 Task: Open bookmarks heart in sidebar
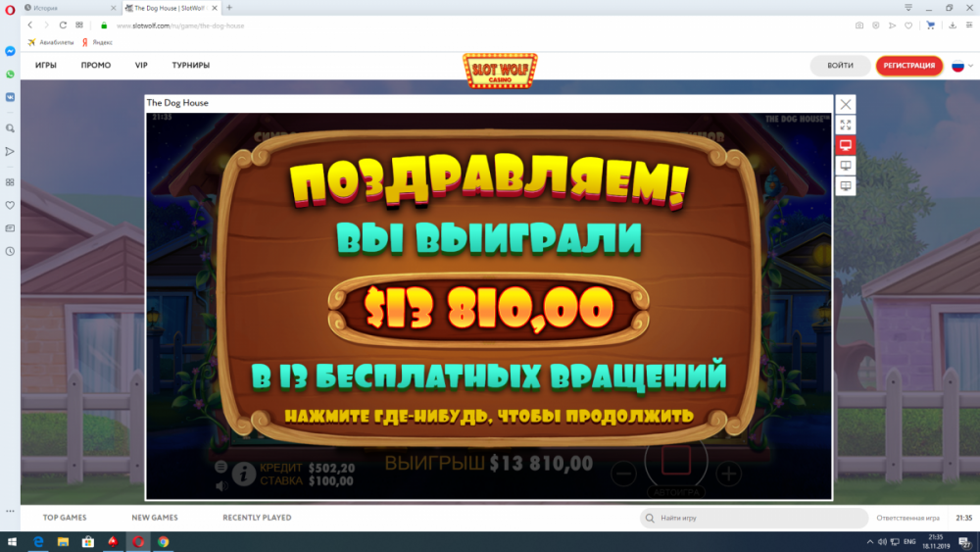10,205
